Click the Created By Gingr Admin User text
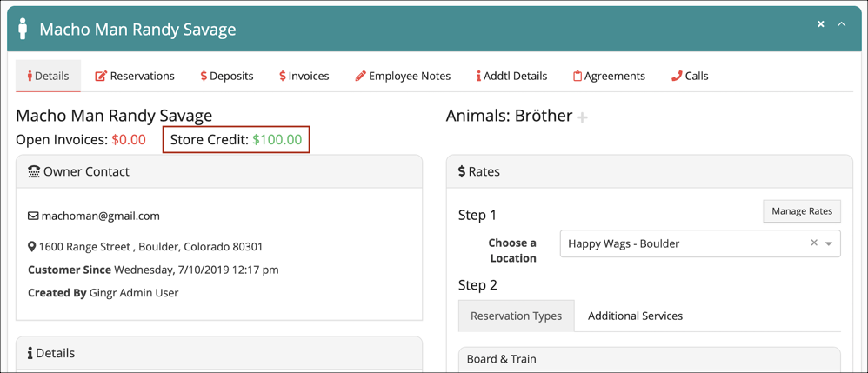Screen dimensions: 868x373 point(103,293)
